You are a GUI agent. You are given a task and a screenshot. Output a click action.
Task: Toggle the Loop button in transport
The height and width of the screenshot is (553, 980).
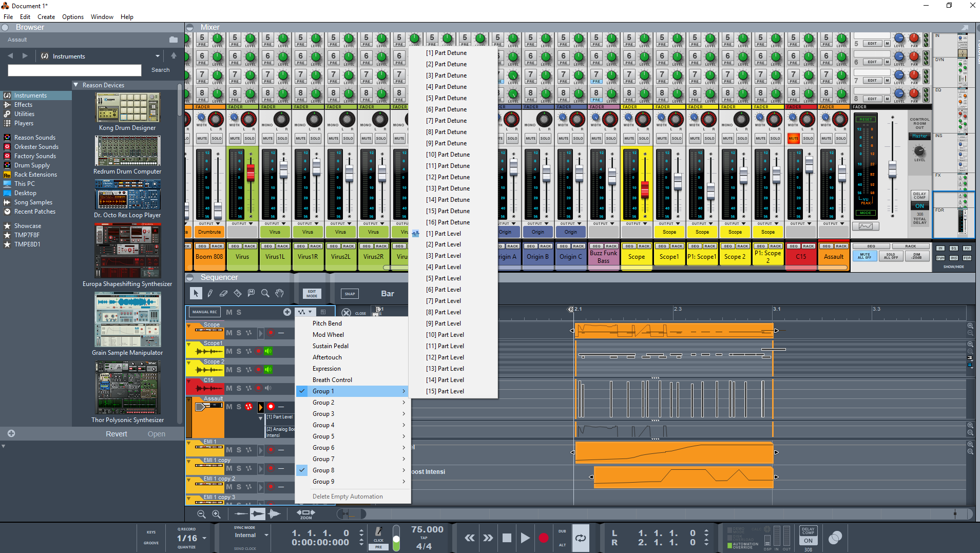click(x=581, y=538)
